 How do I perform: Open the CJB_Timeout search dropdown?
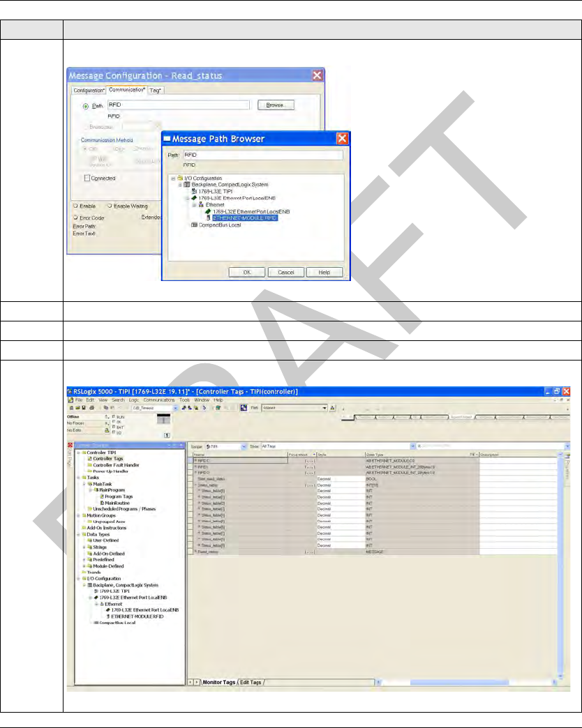pyautogui.click(x=176, y=408)
